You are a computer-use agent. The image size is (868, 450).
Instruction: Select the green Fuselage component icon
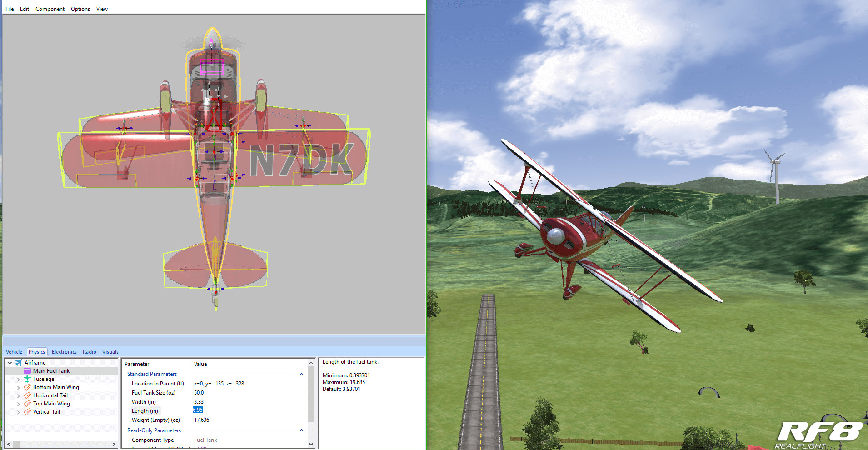click(x=26, y=379)
